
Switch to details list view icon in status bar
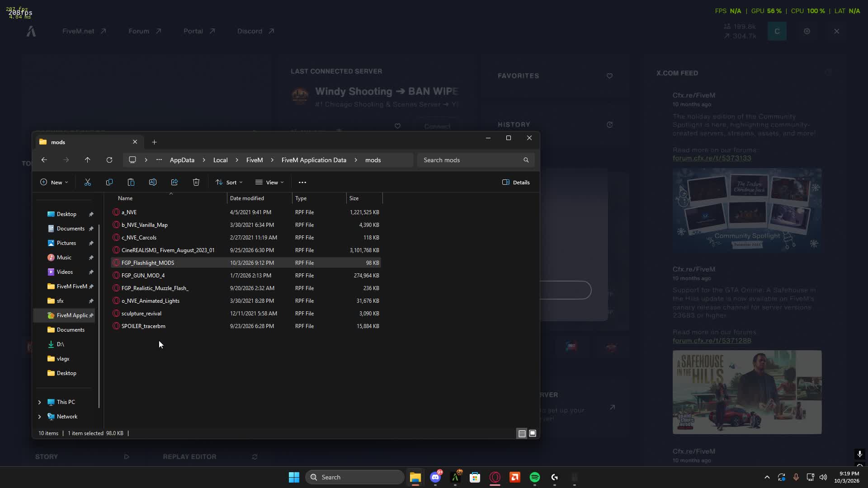click(x=522, y=433)
